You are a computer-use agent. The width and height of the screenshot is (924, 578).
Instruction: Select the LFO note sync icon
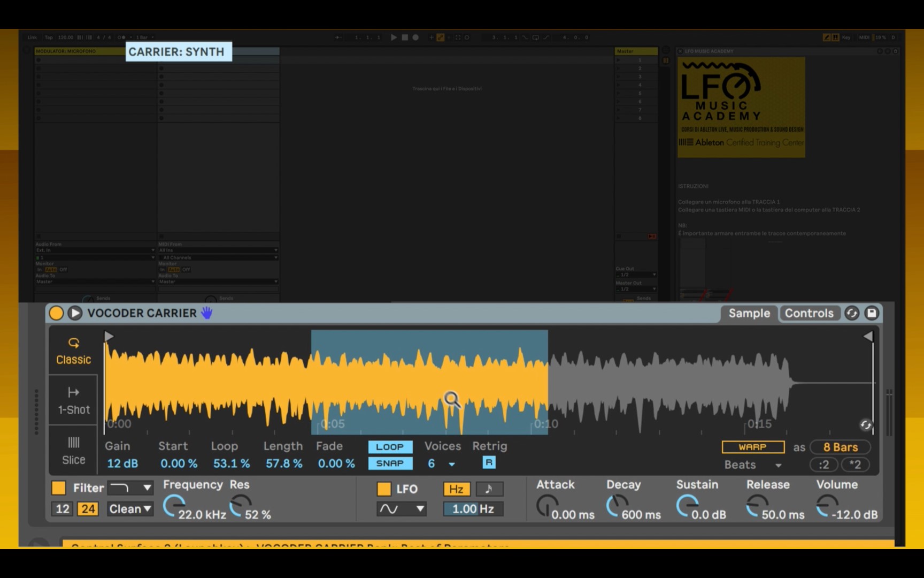click(489, 489)
